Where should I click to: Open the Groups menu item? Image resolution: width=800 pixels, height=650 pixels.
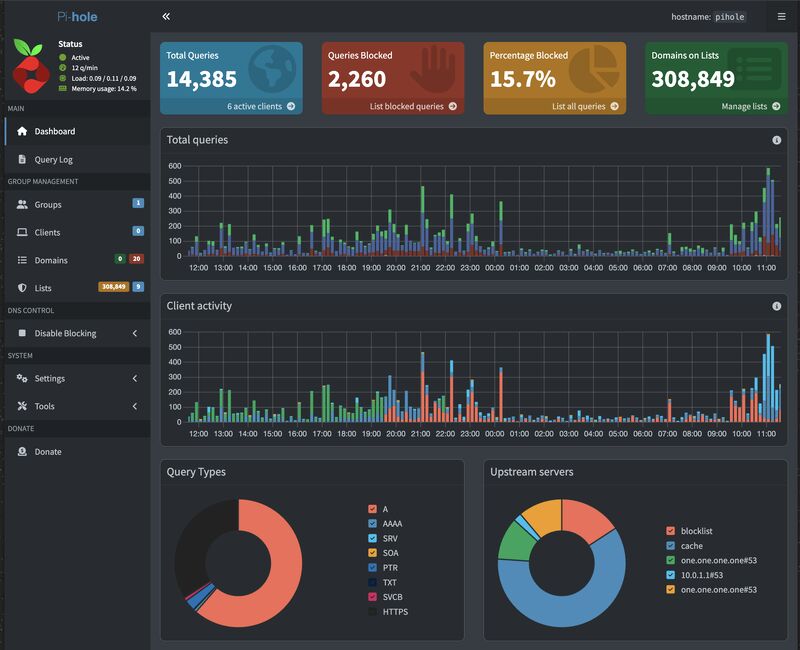(78, 205)
